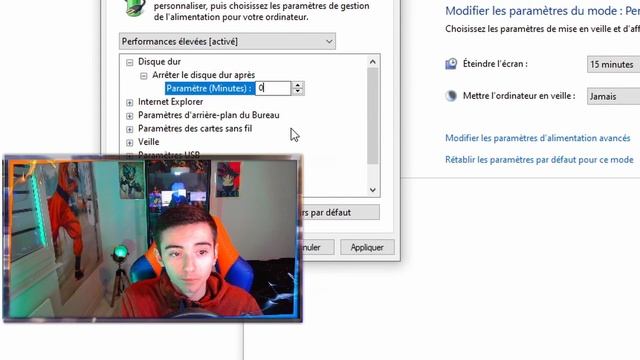Restore plan defaults with 'par défaut' button
This screenshot has height=360, width=640.
341,212
